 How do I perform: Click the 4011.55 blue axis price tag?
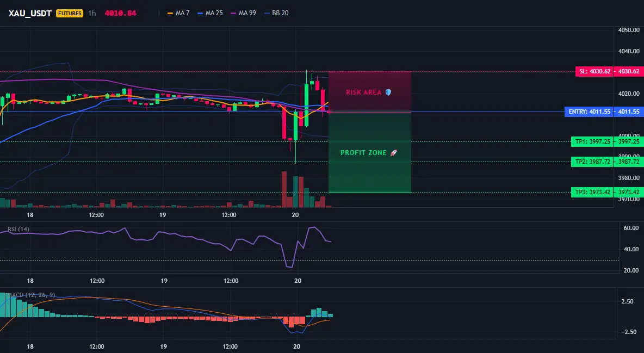coord(629,112)
